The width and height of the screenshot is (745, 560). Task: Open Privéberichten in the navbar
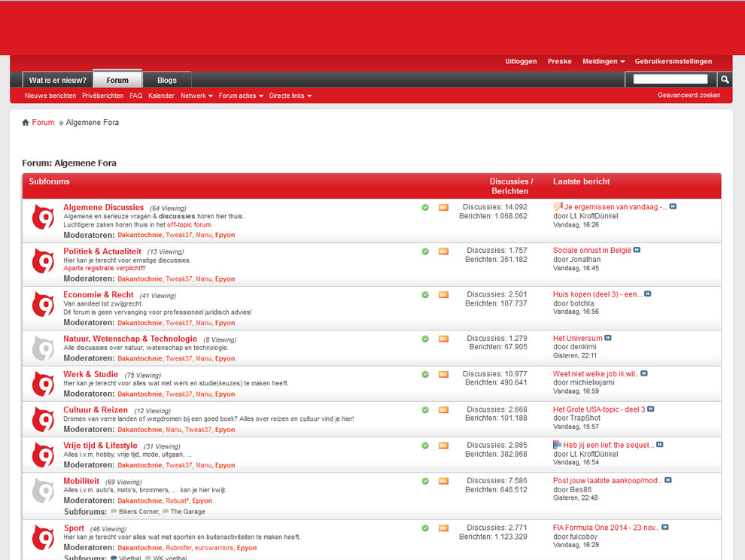[102, 96]
